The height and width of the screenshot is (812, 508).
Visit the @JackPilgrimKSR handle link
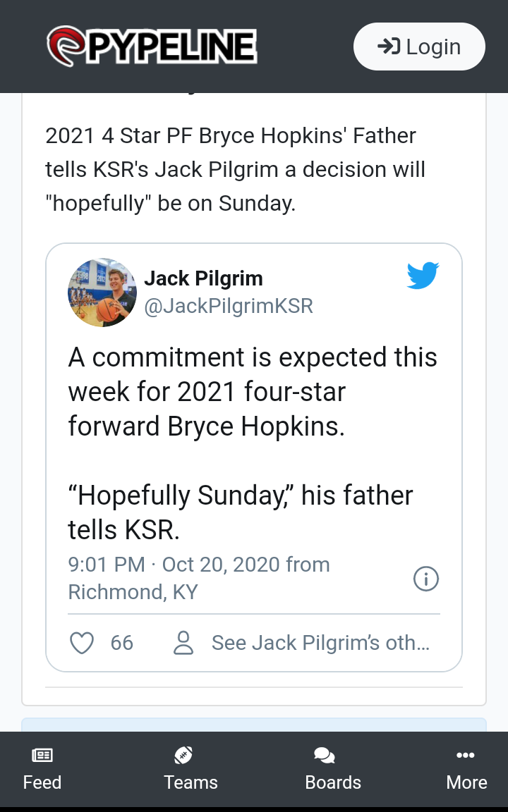(x=229, y=306)
